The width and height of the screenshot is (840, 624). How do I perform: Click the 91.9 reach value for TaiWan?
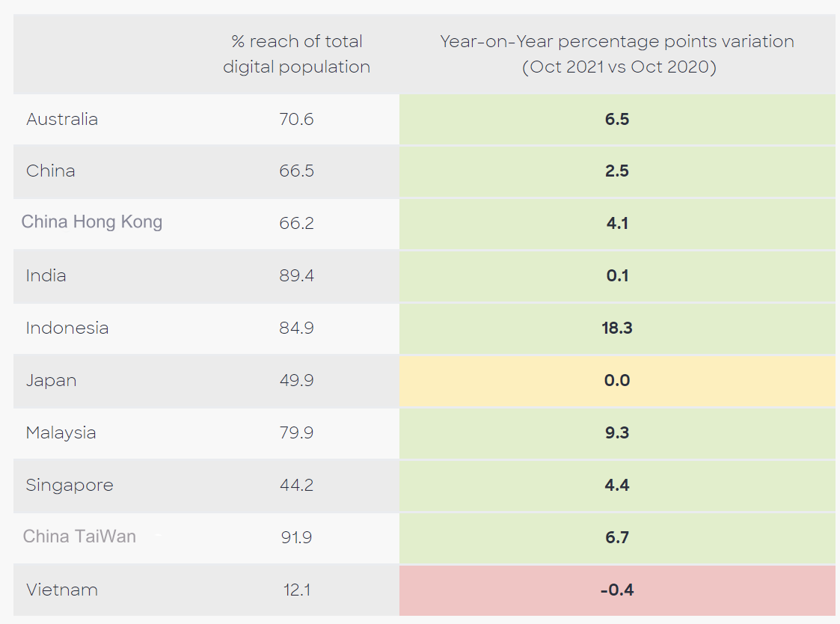coord(297,537)
